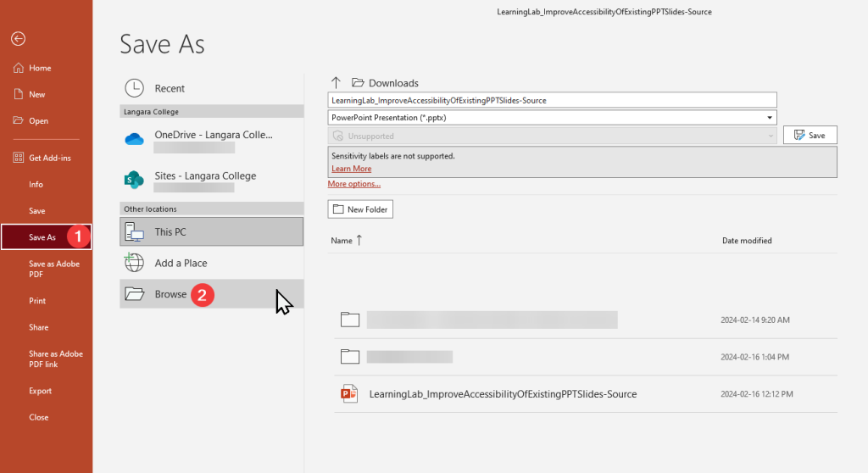Click the More options link
Image resolution: width=868 pixels, height=473 pixels.
point(353,184)
